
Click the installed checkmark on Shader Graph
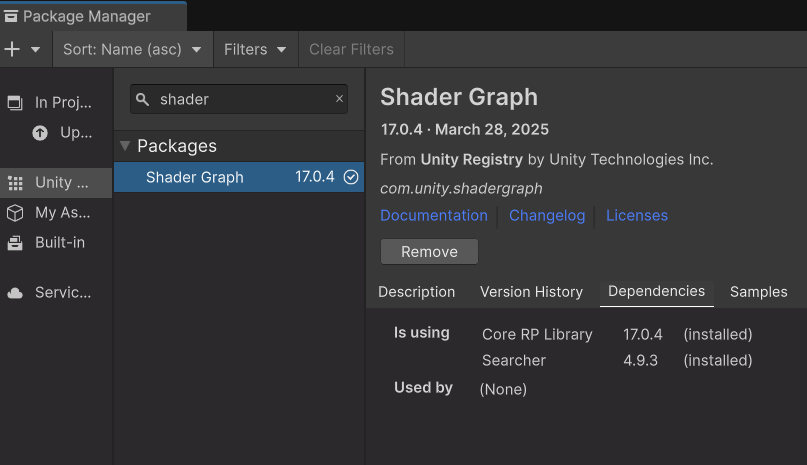[x=351, y=177]
